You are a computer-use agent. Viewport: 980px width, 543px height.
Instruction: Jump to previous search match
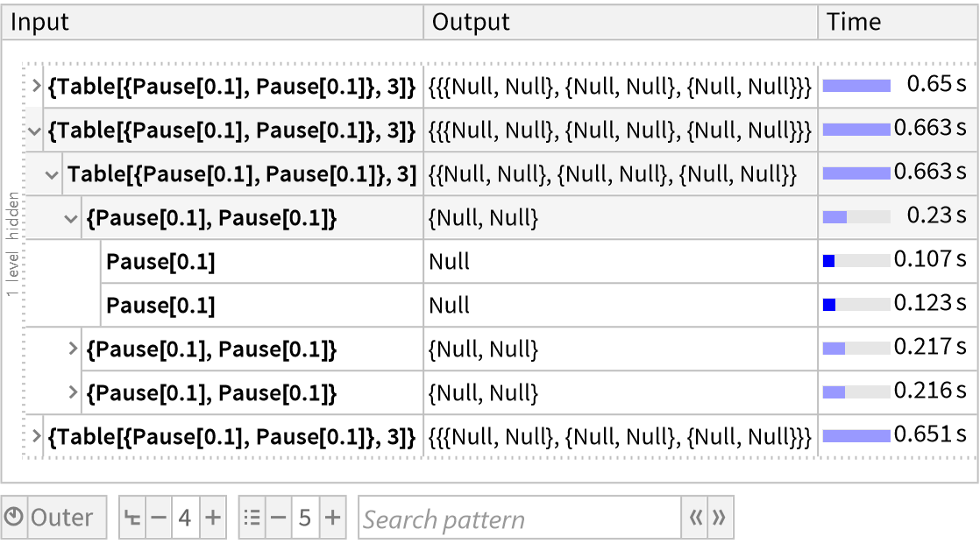(696, 518)
